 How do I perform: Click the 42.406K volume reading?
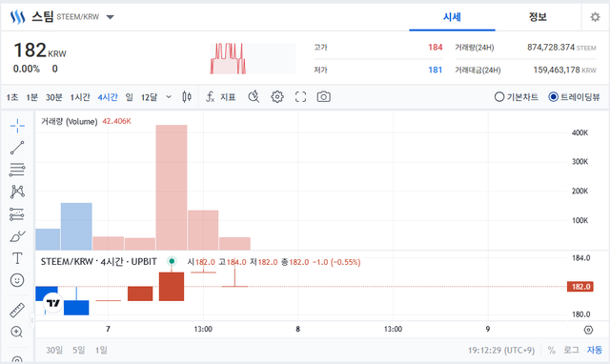[116, 121]
